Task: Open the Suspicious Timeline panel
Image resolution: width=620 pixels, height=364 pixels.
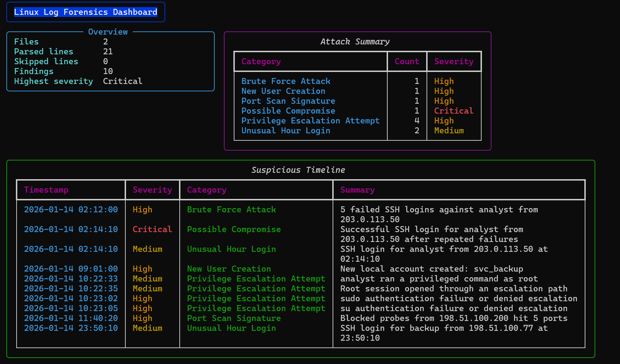Action: pyautogui.click(x=298, y=170)
